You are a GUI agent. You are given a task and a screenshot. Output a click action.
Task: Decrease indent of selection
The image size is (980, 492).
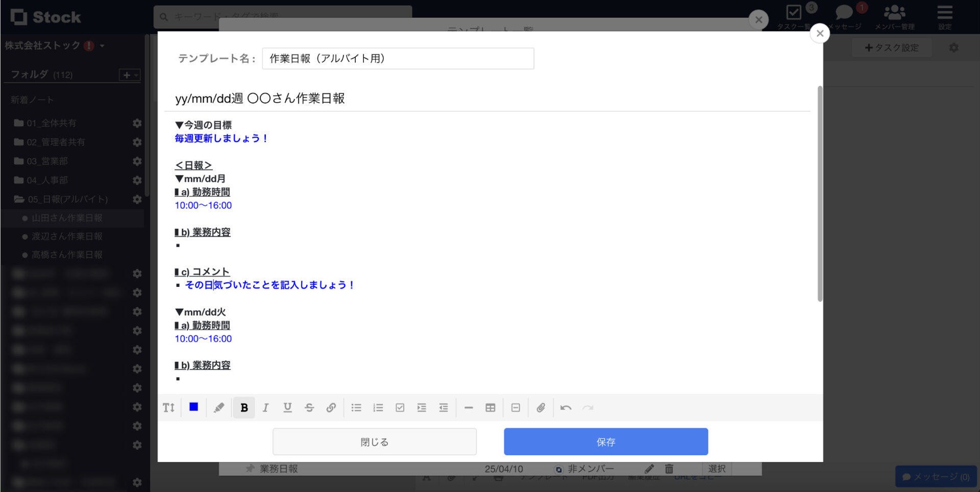click(444, 408)
